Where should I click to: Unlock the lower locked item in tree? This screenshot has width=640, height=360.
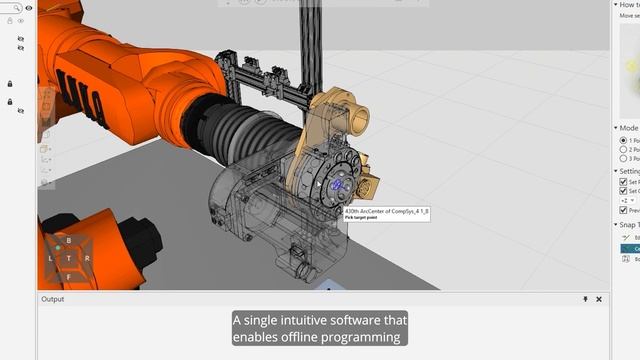pos(10,102)
